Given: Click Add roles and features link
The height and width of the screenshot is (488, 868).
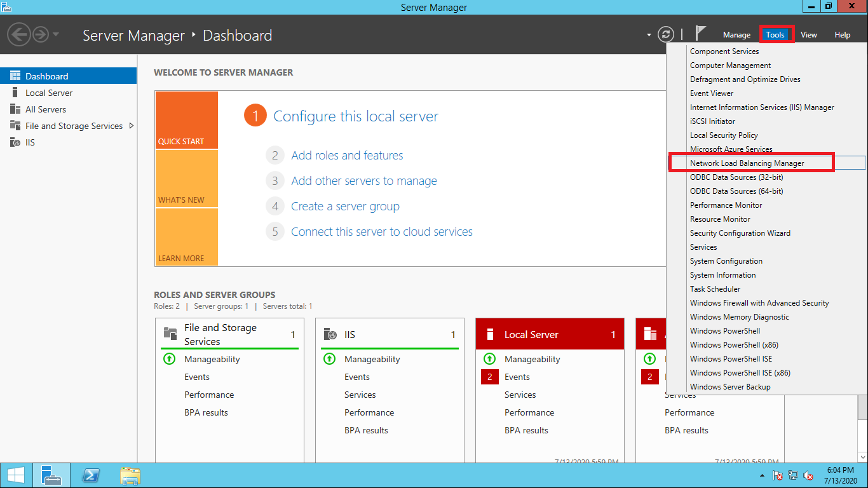Looking at the screenshot, I should [347, 156].
